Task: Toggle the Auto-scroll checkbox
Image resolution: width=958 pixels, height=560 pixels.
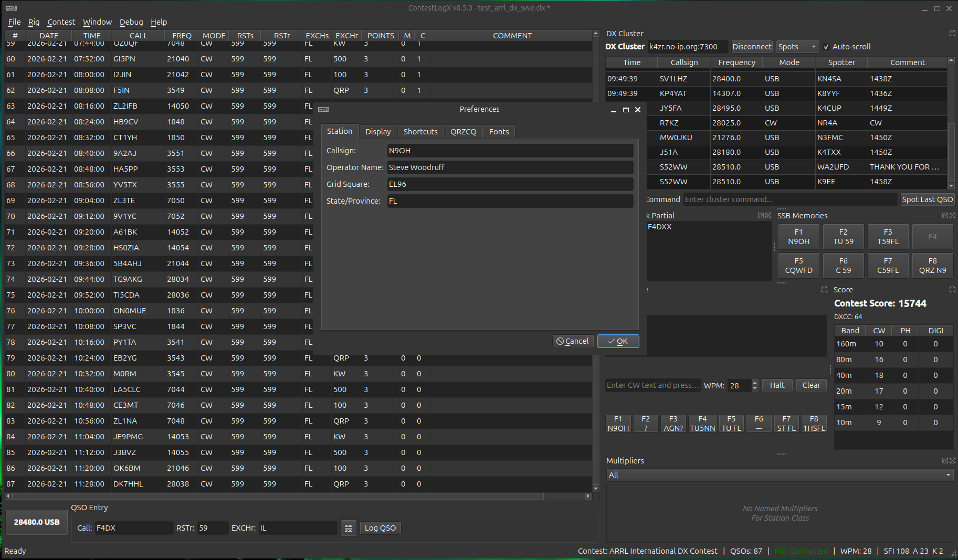Action: [x=826, y=46]
